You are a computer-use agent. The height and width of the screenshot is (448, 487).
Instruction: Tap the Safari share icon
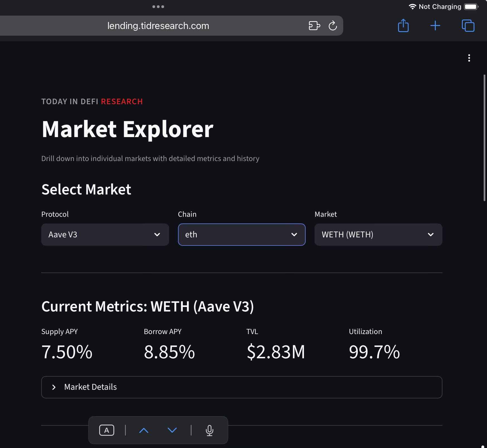[403, 26]
